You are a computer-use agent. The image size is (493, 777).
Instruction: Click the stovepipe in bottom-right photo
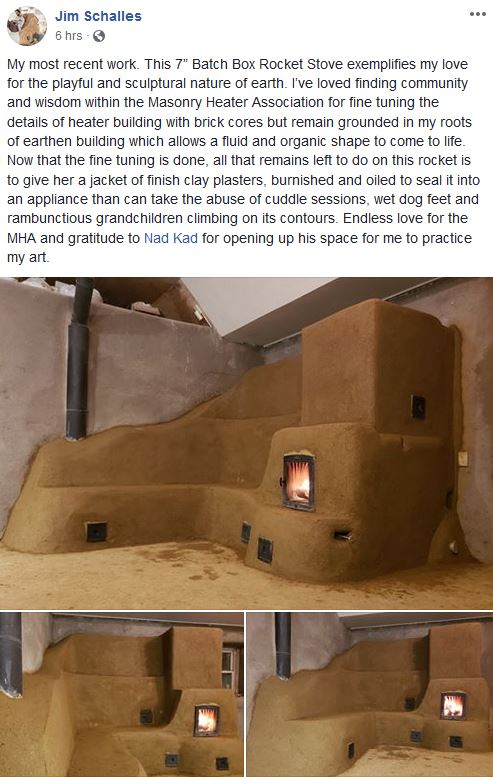pyautogui.click(x=283, y=646)
